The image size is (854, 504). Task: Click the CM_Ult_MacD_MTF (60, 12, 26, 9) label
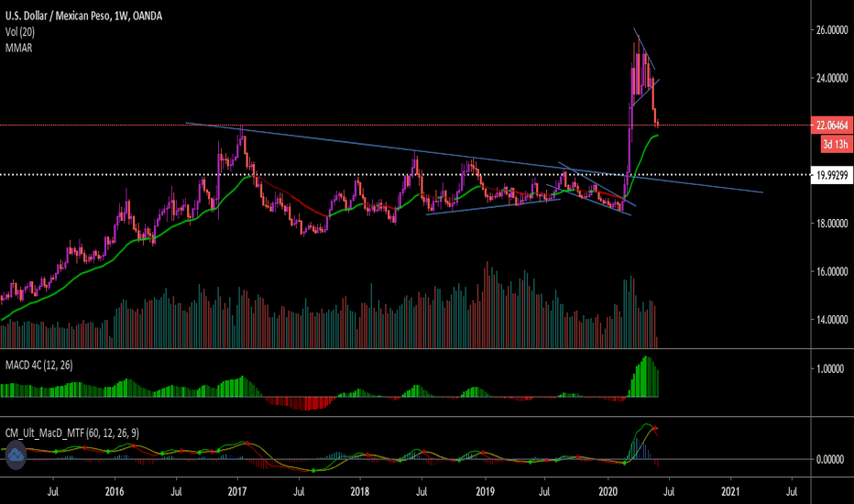click(71, 433)
